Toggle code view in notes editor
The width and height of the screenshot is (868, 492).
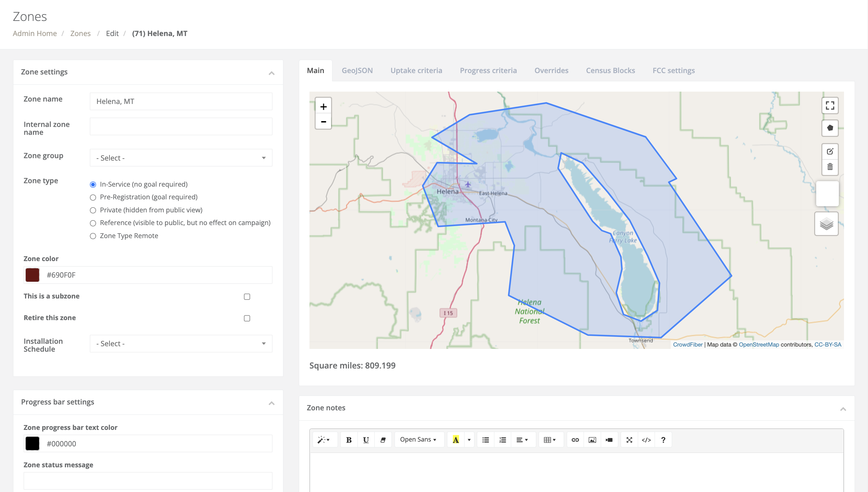[x=646, y=440]
